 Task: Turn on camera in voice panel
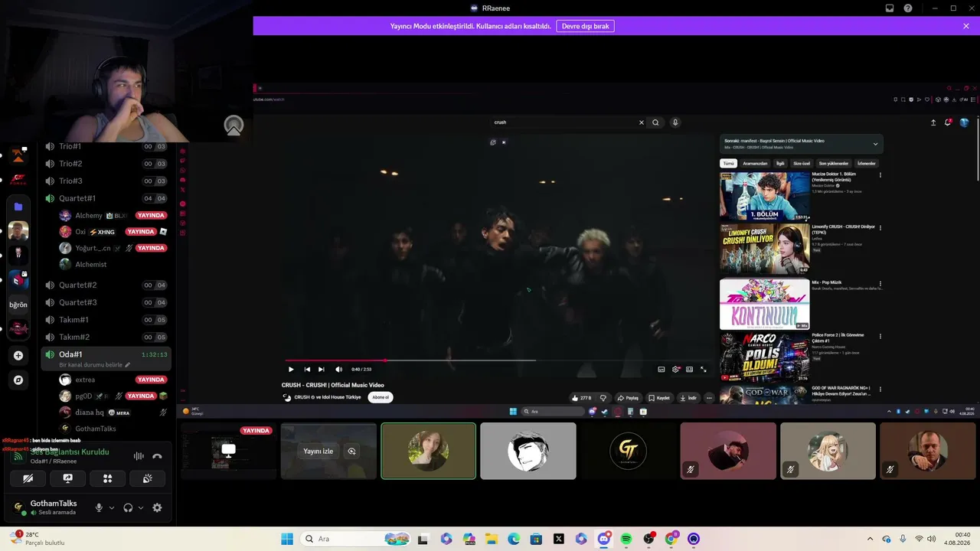(x=28, y=478)
